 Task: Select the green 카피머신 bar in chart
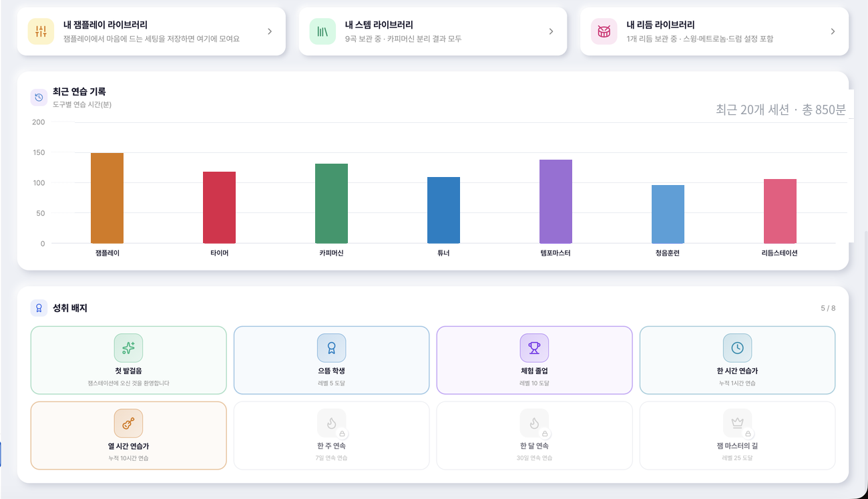coord(331,204)
